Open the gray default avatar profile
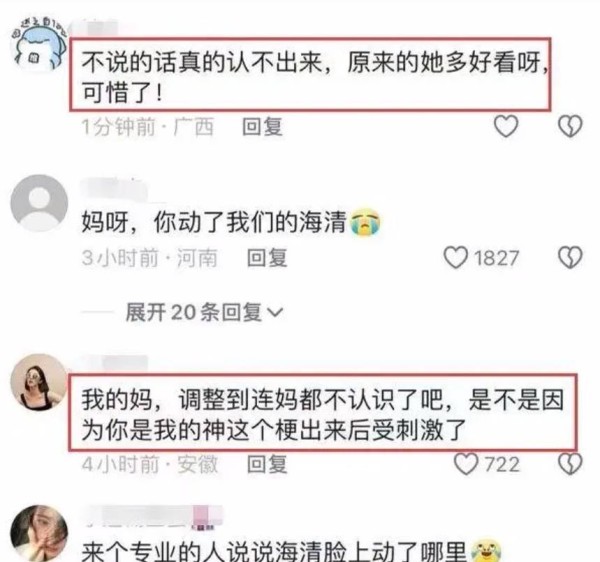Viewport: 600px width, 562px height. [x=39, y=204]
